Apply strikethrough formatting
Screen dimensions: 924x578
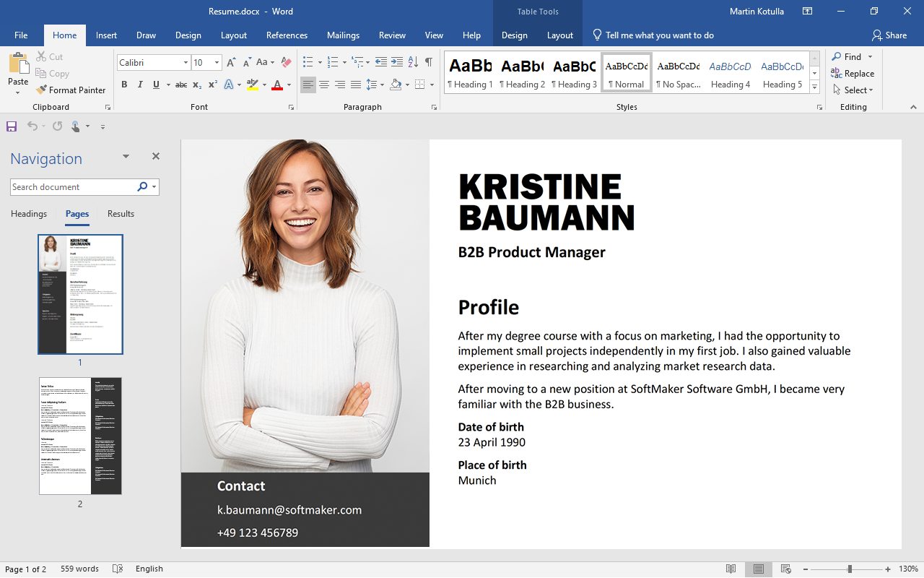pyautogui.click(x=180, y=85)
